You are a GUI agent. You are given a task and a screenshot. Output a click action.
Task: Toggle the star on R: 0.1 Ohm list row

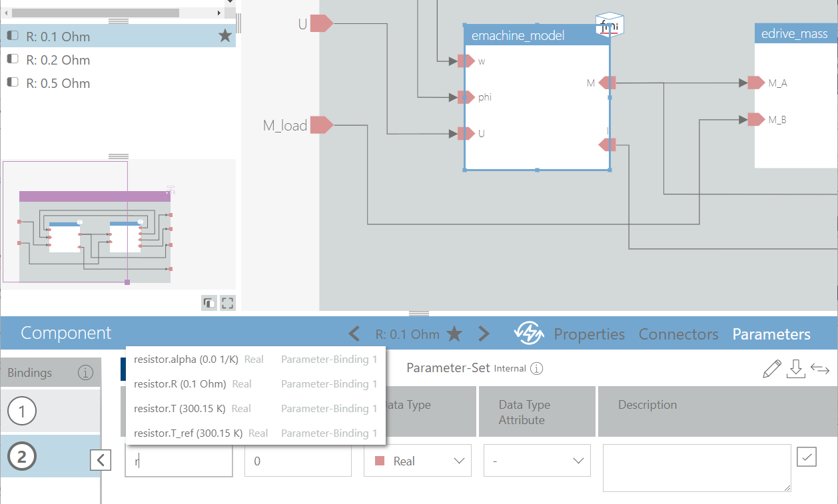click(224, 36)
